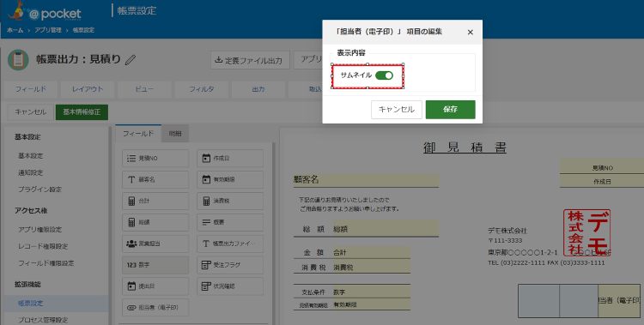Screen dimensions: 644x325
Task: Close the 担当者(電子印) edit dialog
Action: tap(471, 32)
